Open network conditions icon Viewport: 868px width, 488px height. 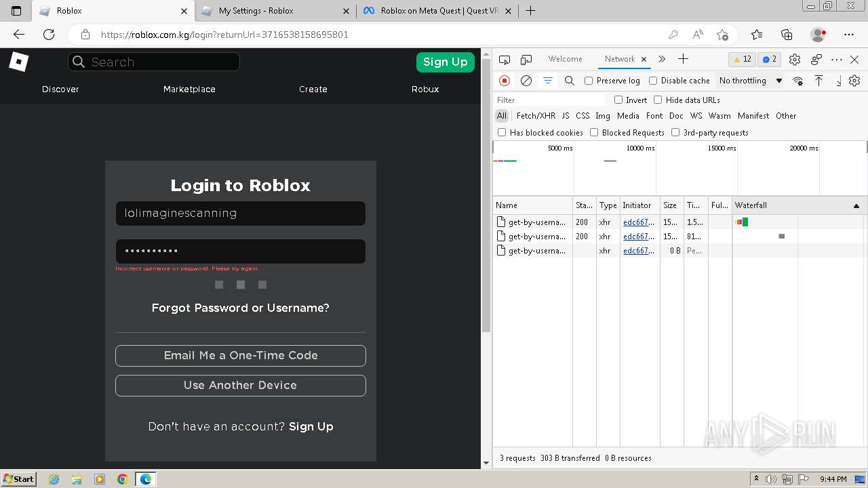[798, 81]
